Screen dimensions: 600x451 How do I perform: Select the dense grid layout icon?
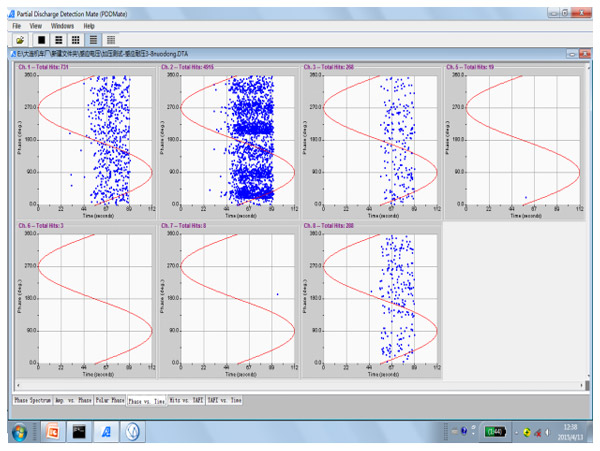tap(111, 40)
